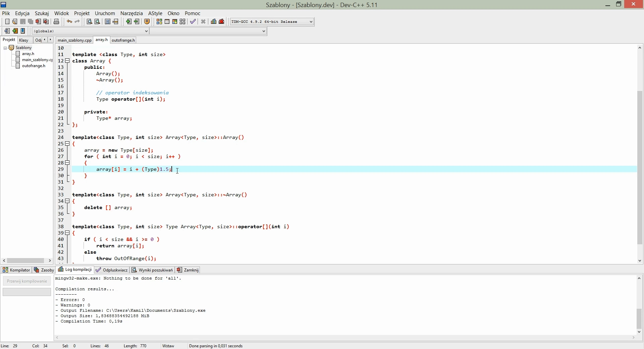Save all open files

click(x=30, y=21)
